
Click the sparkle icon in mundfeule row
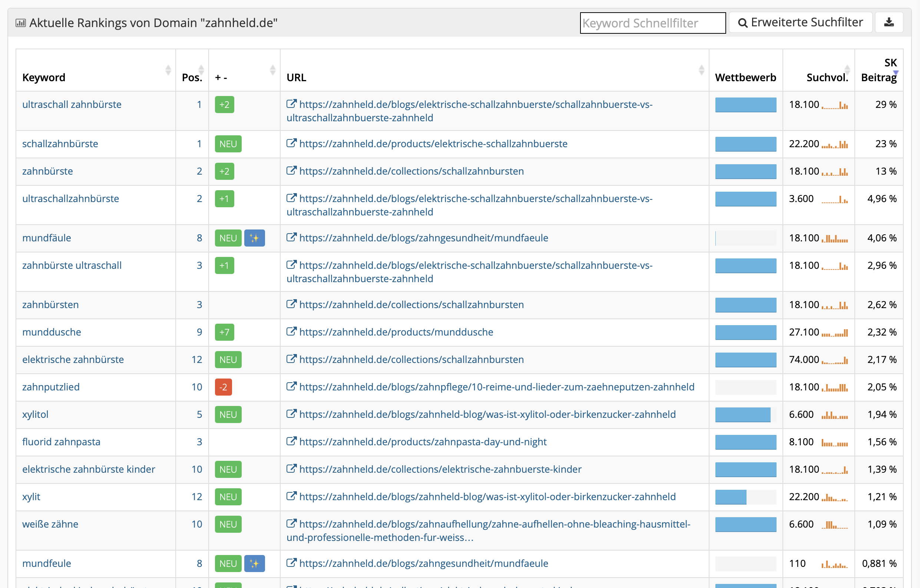click(x=254, y=564)
